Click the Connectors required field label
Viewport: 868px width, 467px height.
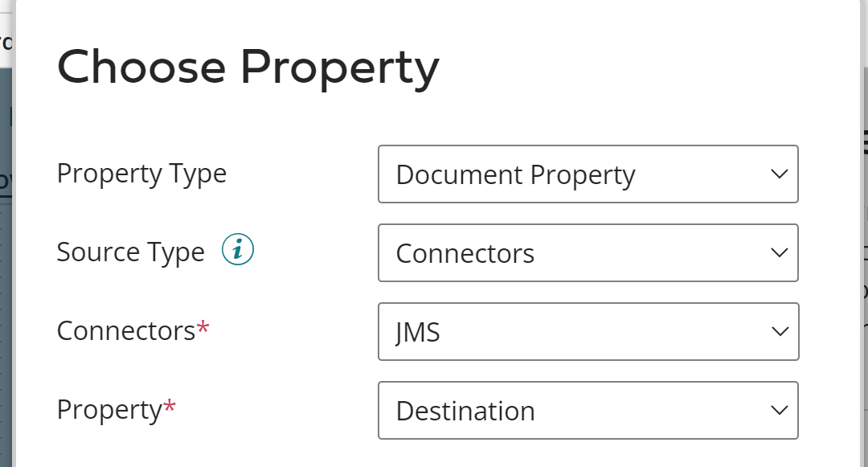pyautogui.click(x=132, y=330)
